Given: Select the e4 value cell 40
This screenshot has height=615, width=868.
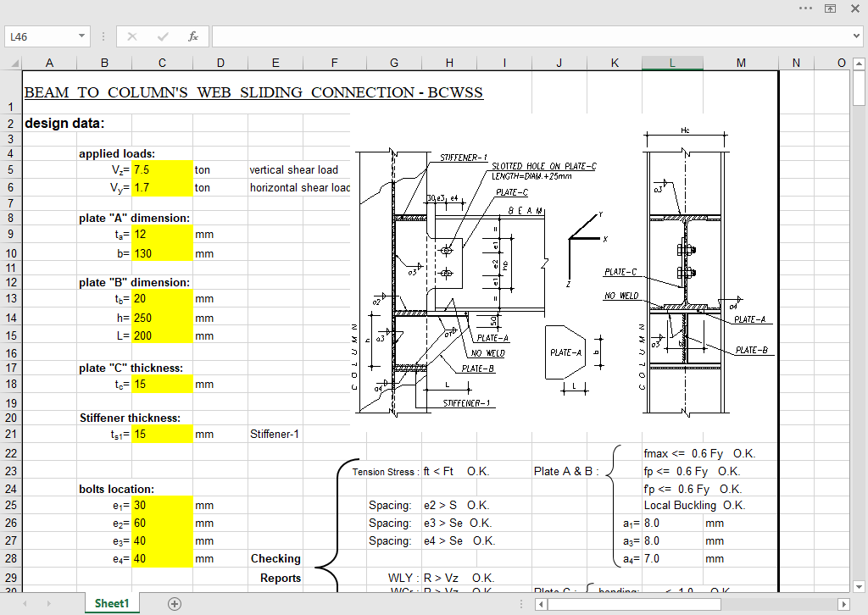Looking at the screenshot, I should (x=162, y=558).
